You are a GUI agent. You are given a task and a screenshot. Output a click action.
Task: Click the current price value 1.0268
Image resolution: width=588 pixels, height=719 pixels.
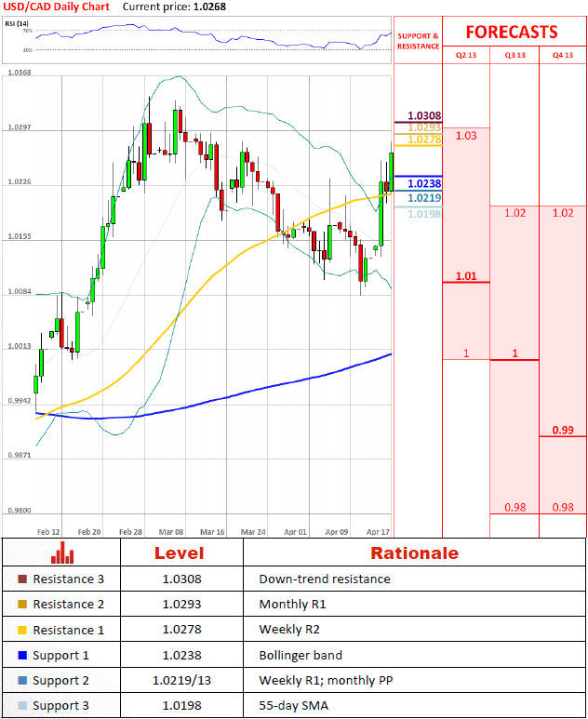point(208,7)
